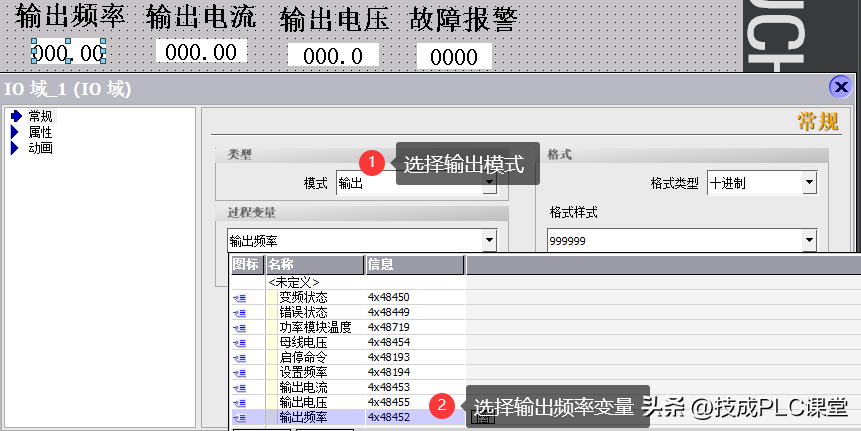
Task: Open 动画 category in left tree
Action: [x=41, y=148]
